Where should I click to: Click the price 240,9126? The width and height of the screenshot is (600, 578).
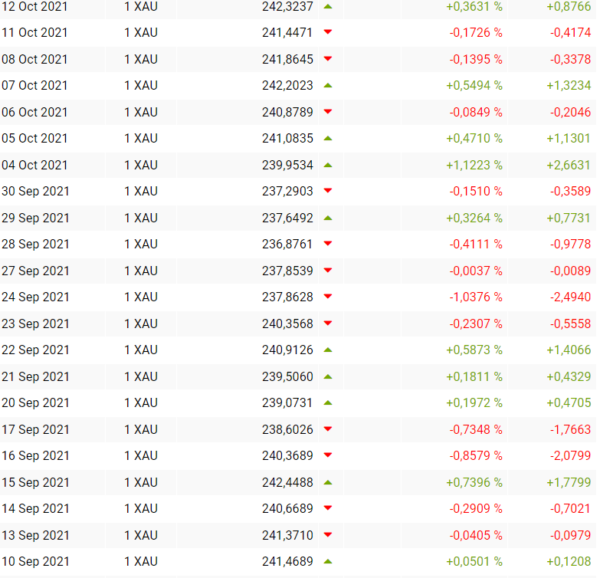click(x=287, y=350)
